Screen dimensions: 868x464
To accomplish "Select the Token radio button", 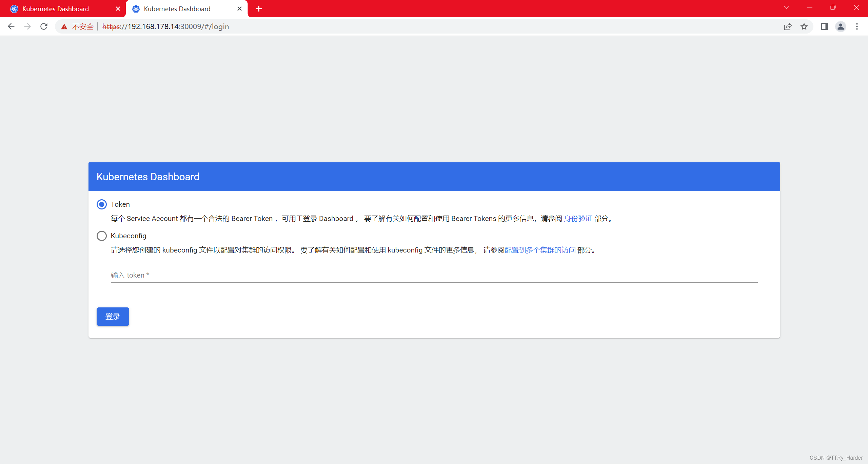I will pyautogui.click(x=101, y=204).
